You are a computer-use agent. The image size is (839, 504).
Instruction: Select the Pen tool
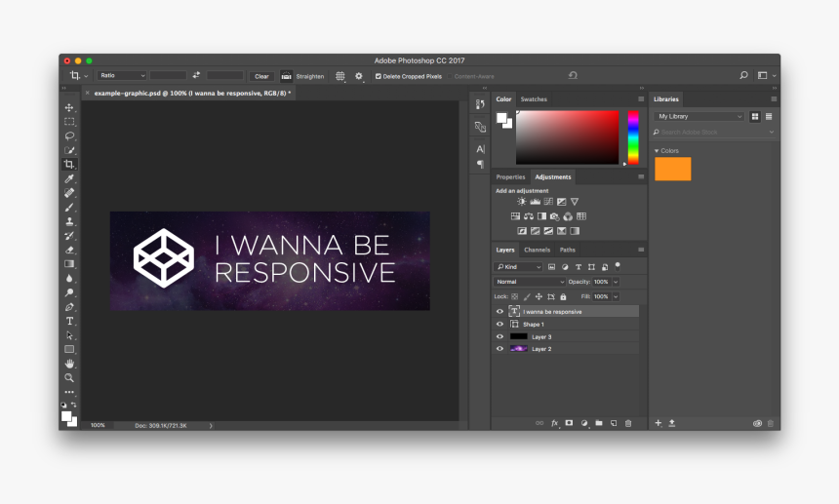[x=69, y=307]
